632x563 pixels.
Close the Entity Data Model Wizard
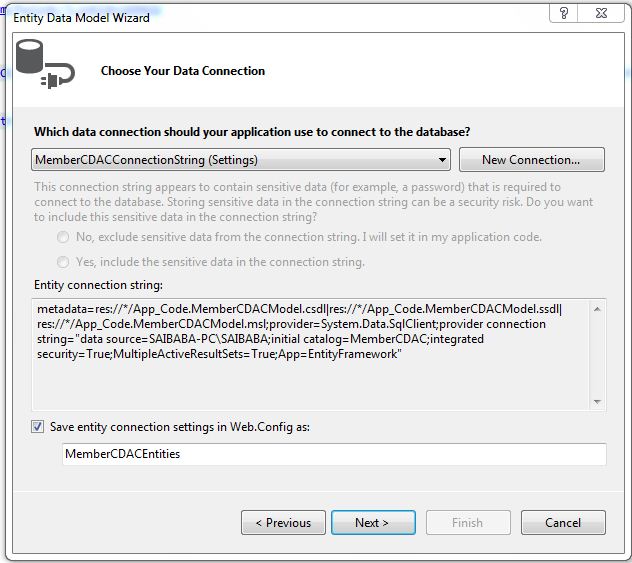[x=602, y=14]
